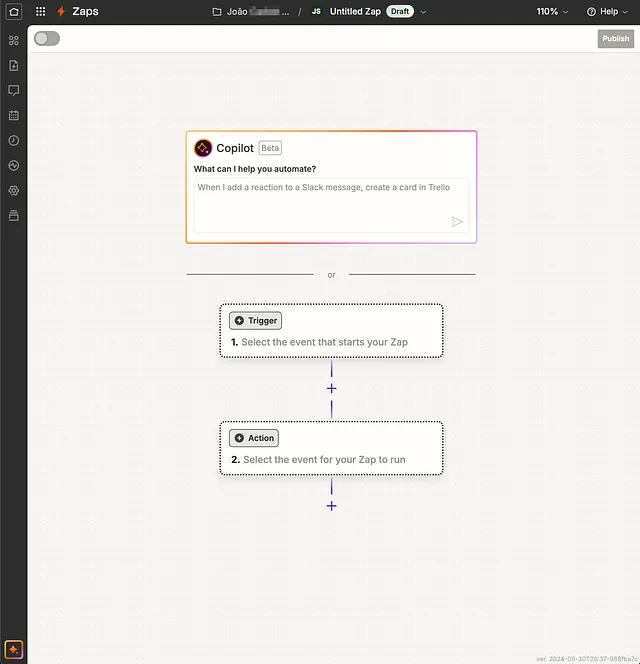Click the Copilot Beta label

coord(270,148)
